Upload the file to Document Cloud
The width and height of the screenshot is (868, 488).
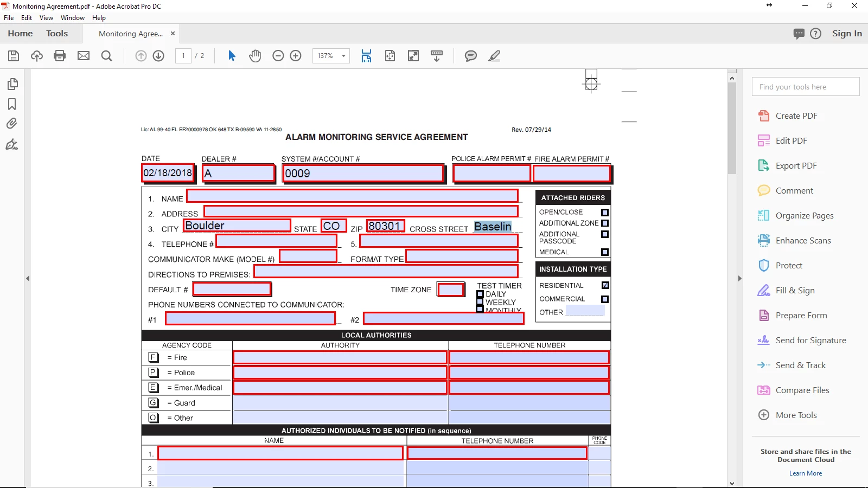coord(37,56)
